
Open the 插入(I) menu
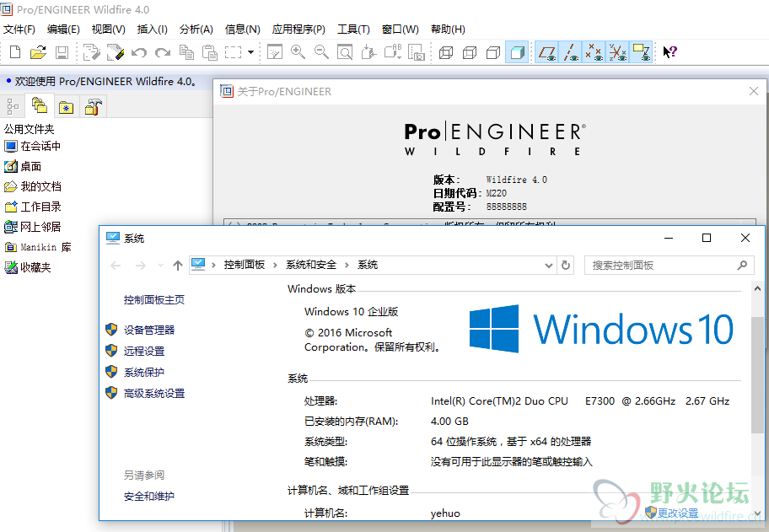(152, 30)
